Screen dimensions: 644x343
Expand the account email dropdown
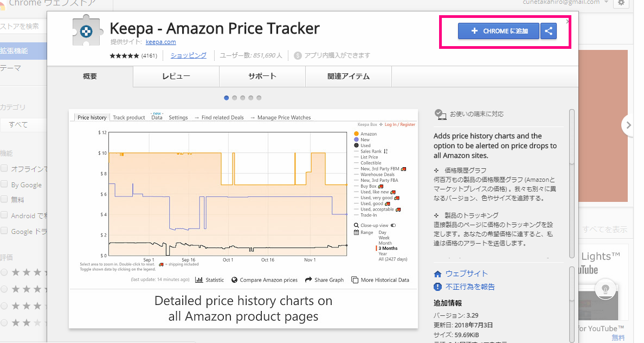click(x=606, y=3)
